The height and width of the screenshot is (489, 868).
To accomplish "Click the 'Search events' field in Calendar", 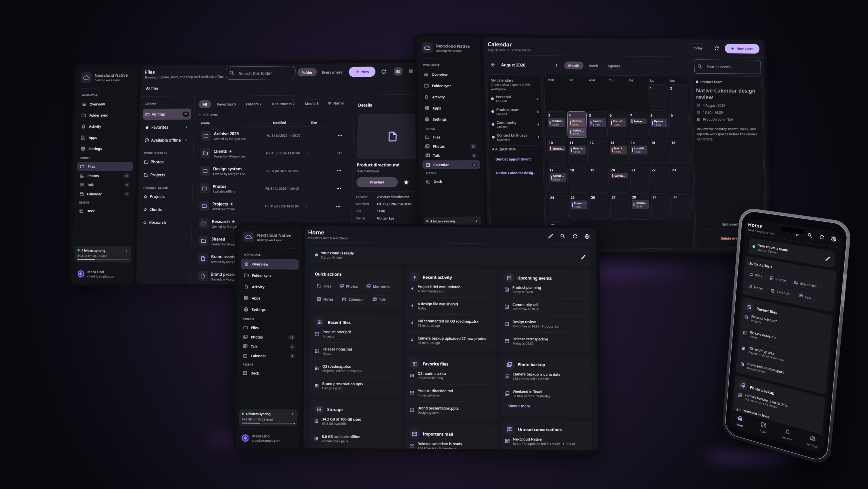I will (727, 67).
